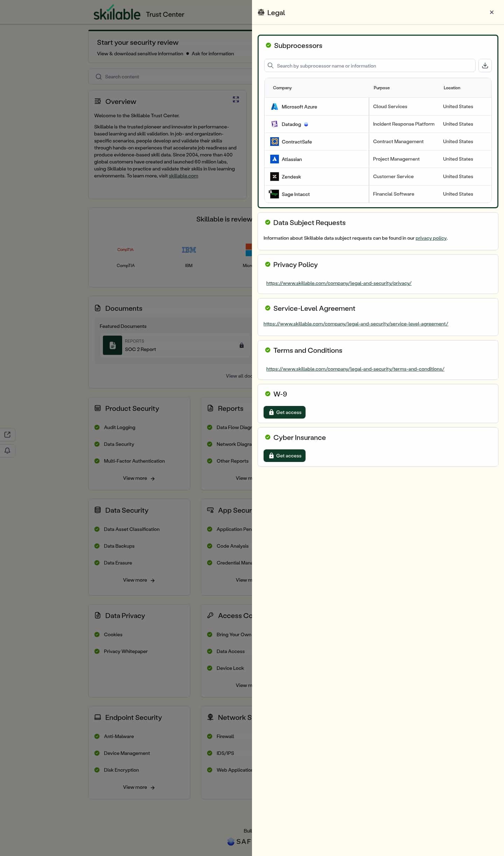This screenshot has height=856, width=504.
Task: Click the green check next to Subprocessors
Action: (x=268, y=45)
